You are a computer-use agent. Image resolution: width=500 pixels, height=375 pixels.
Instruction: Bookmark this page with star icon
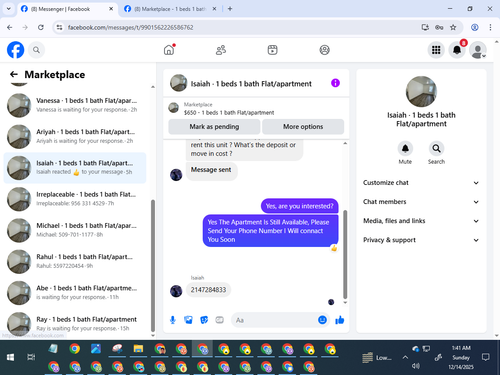tap(453, 27)
